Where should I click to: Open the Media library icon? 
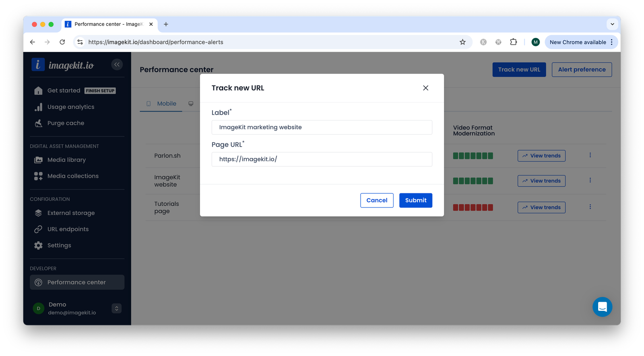point(38,160)
